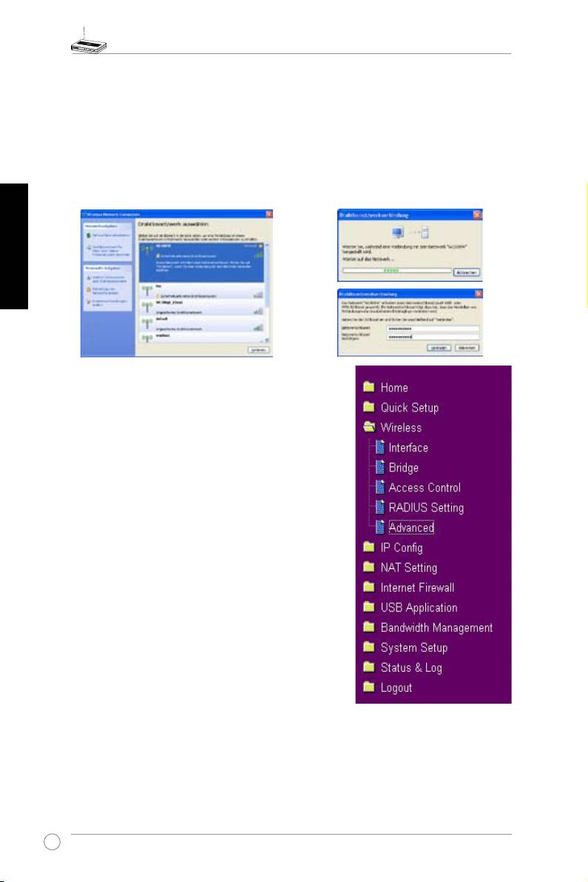588x882 pixels.
Task: Click the Access Control page icon
Action: point(380,487)
